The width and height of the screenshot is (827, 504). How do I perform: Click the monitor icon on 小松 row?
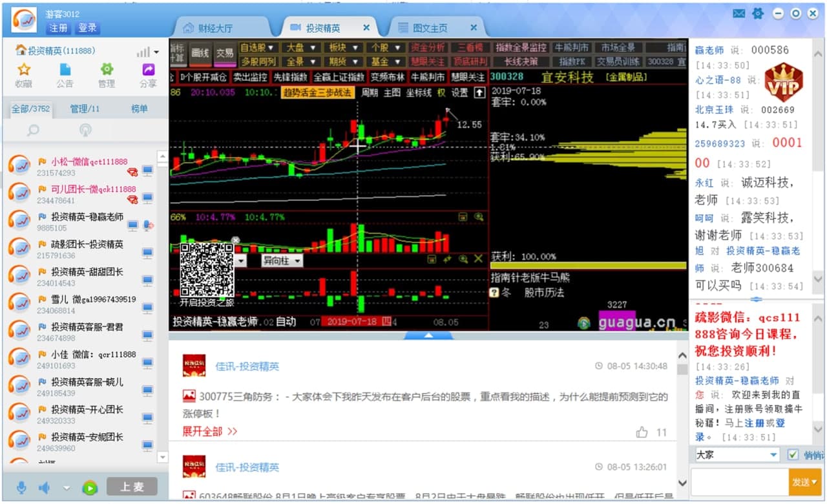[147, 171]
